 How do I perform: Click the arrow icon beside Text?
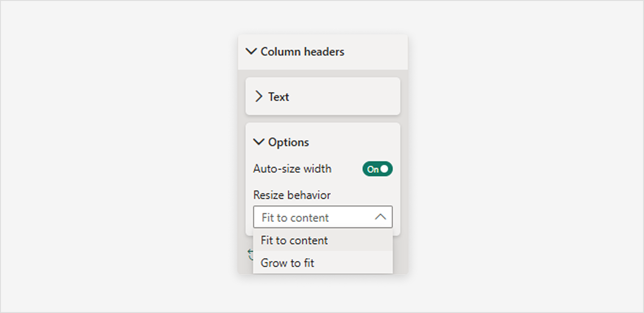[259, 97]
